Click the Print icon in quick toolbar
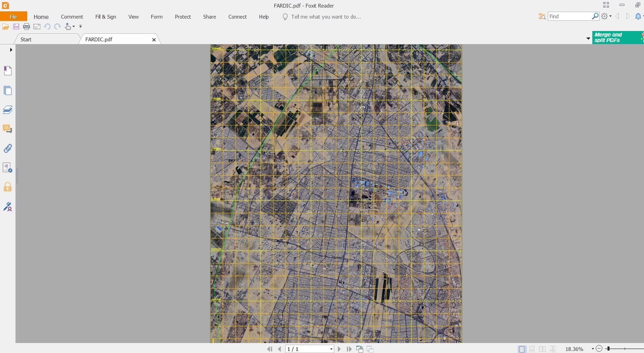Viewport: 644px width, 353px height. pyautogui.click(x=27, y=27)
